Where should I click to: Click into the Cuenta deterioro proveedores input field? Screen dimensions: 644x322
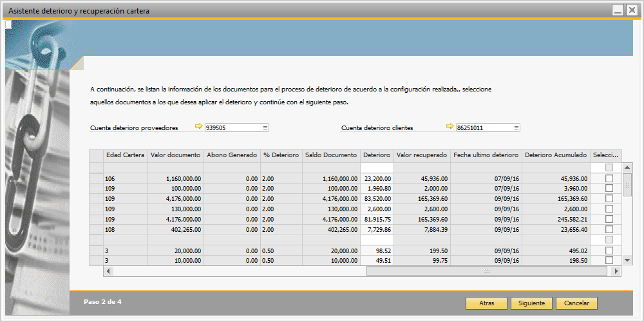tap(232, 128)
